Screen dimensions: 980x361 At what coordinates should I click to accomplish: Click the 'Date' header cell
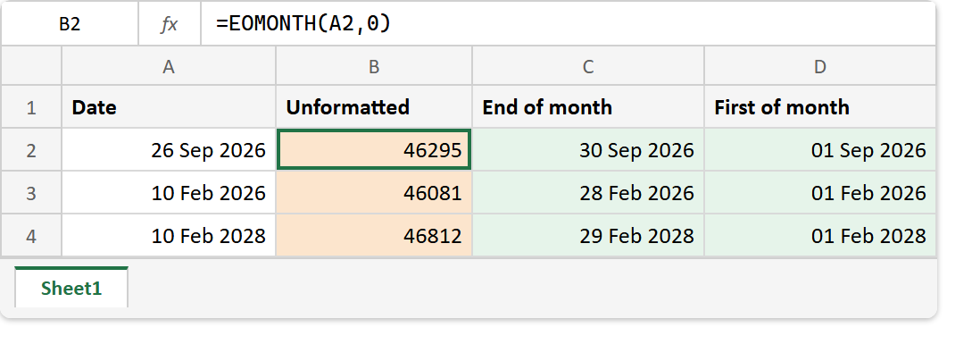168,107
